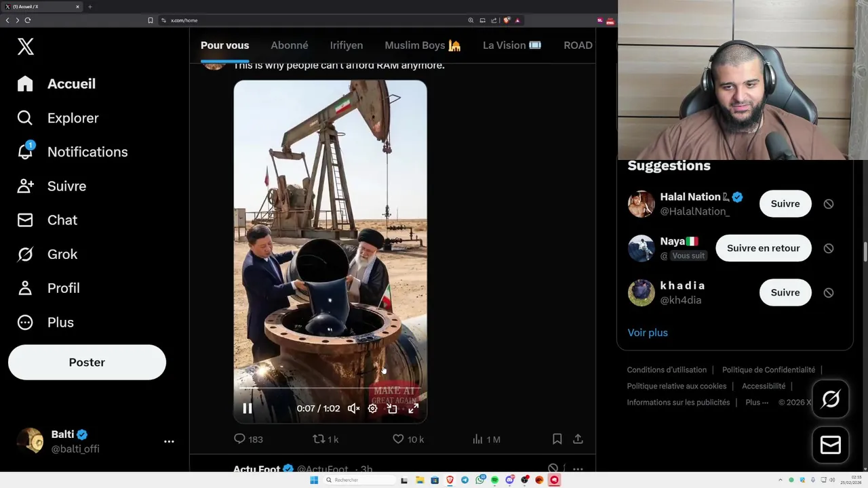Open Grok from the sidebar
Image resolution: width=868 pixels, height=488 pixels.
click(47, 254)
